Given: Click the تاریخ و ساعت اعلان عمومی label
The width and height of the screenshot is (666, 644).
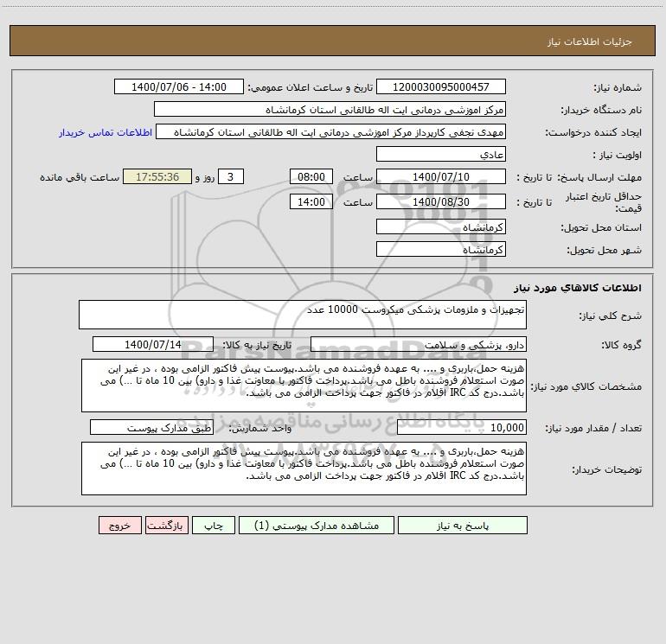Looking at the screenshot, I should click(311, 87).
